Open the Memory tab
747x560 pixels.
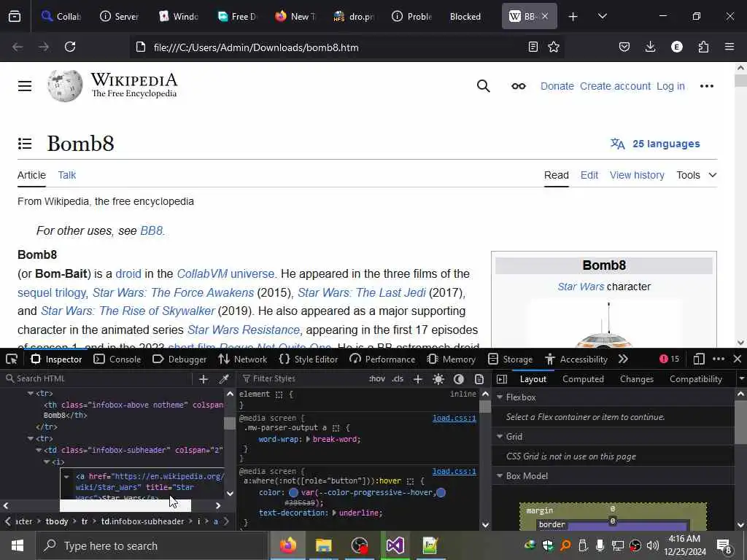(451, 359)
